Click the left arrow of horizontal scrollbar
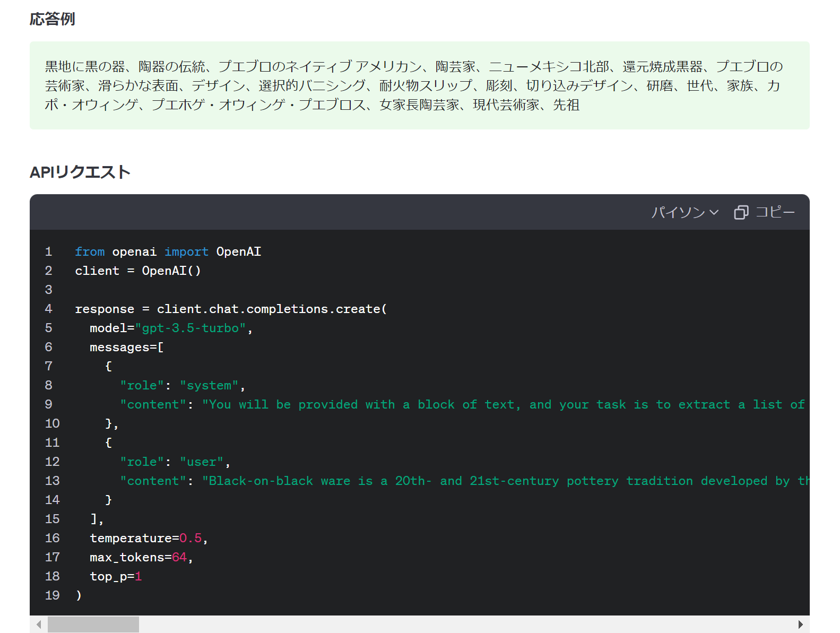The width and height of the screenshot is (840, 633). tap(39, 625)
